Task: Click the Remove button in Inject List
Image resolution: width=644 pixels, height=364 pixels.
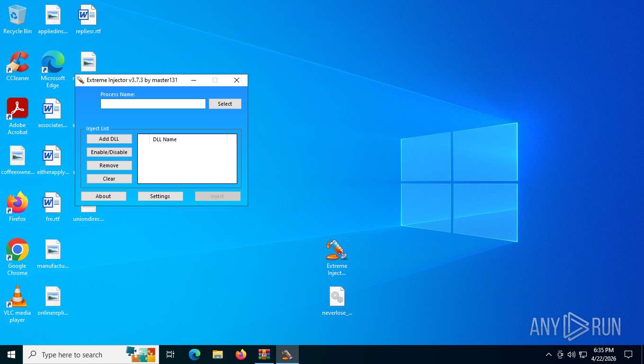Action: (109, 165)
